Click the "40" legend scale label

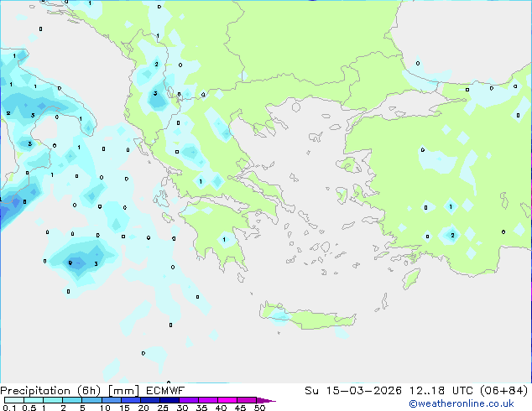(221, 408)
